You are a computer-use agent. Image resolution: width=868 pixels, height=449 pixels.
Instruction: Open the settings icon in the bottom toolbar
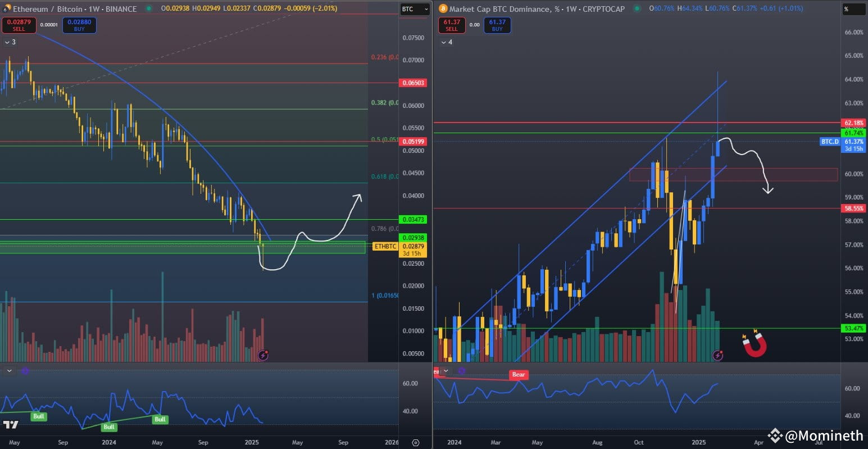[415, 442]
